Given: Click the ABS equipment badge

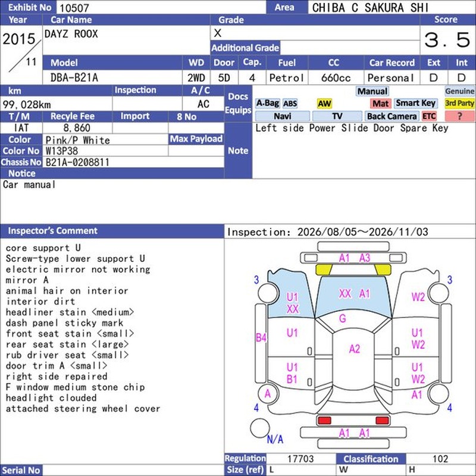Looking at the screenshot, I should click(290, 104).
